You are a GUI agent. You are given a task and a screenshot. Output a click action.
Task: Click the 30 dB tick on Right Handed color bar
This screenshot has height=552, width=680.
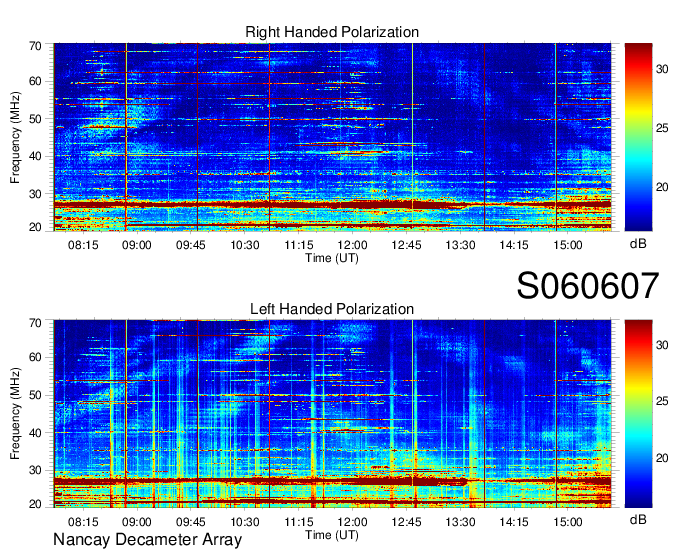(662, 69)
